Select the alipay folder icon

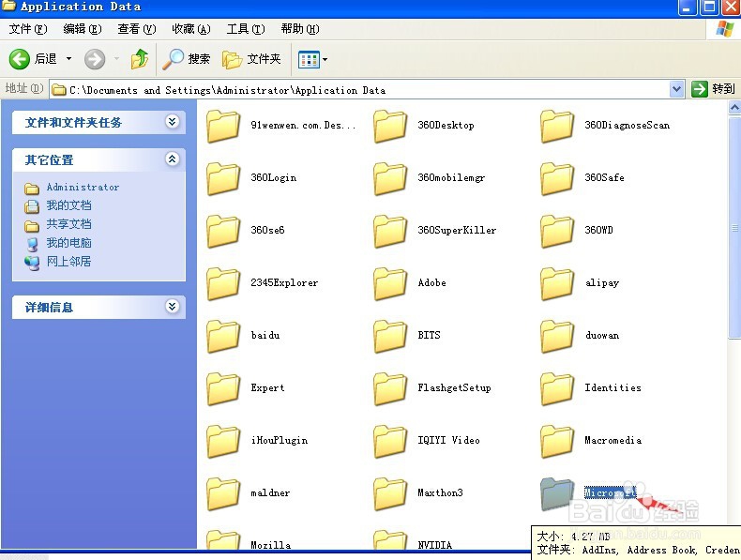click(x=558, y=283)
